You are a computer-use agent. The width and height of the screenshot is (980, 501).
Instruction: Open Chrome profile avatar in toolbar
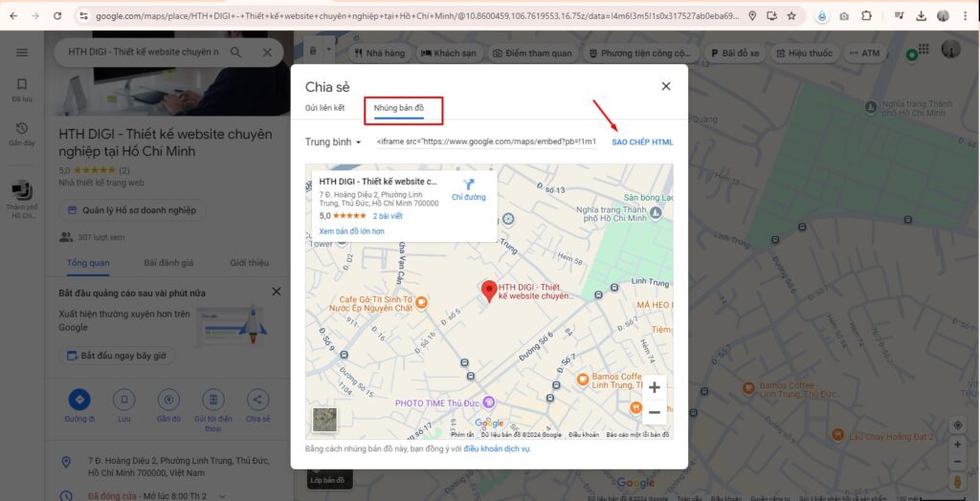point(943,15)
